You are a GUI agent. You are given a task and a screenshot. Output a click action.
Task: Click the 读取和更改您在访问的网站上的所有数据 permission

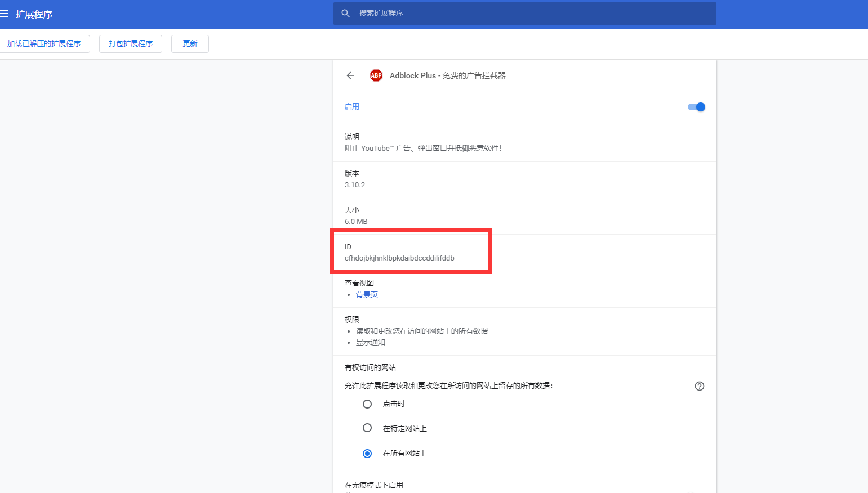(422, 331)
